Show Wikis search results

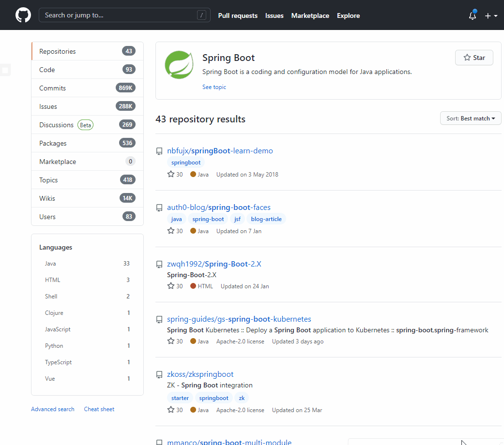point(88,198)
